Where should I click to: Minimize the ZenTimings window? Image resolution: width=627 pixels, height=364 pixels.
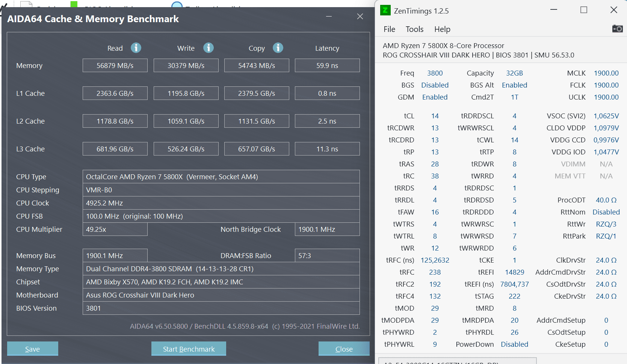click(554, 10)
